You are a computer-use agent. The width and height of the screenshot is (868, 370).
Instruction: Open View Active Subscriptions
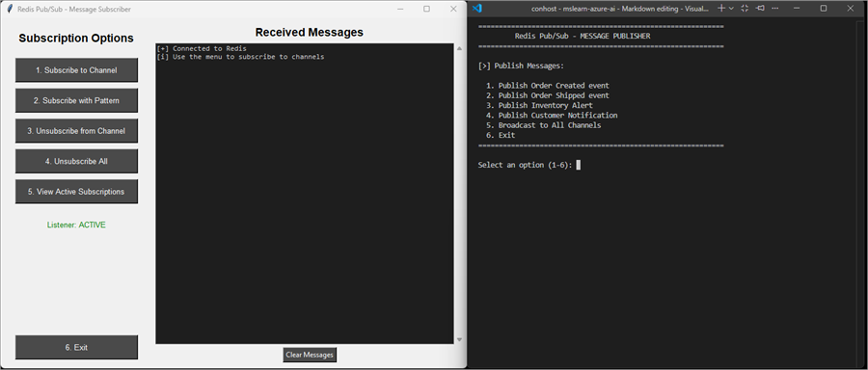pos(76,192)
